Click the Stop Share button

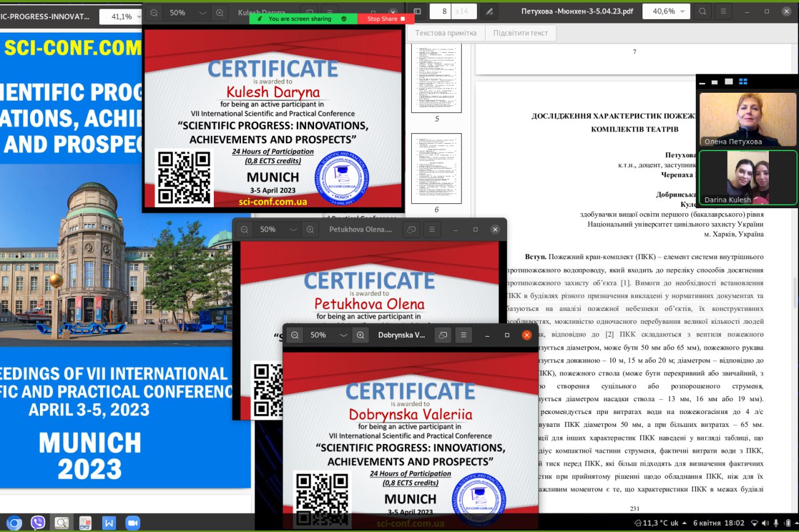(x=386, y=19)
